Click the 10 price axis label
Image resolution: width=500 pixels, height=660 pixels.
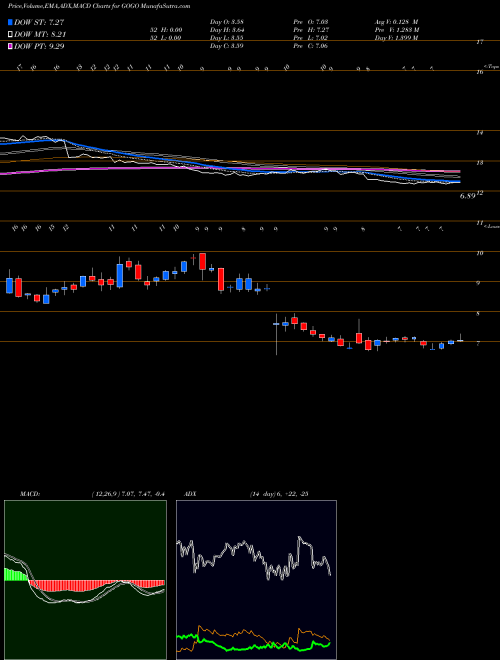(x=480, y=253)
